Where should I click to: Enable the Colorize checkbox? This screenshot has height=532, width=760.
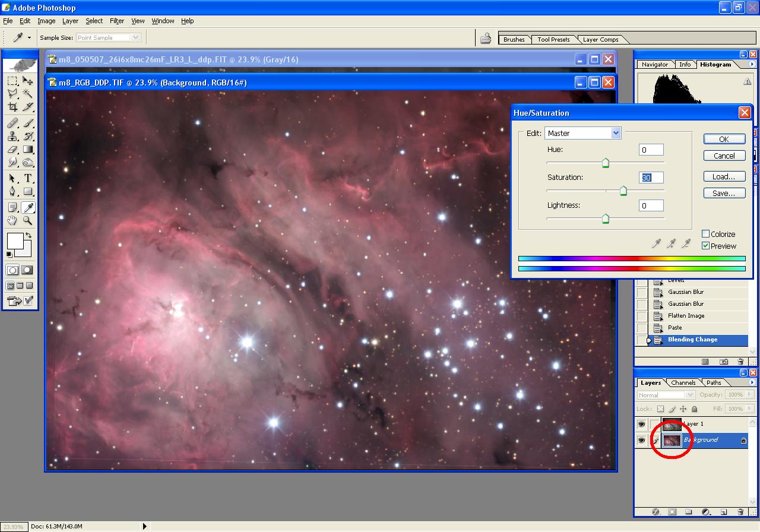705,234
